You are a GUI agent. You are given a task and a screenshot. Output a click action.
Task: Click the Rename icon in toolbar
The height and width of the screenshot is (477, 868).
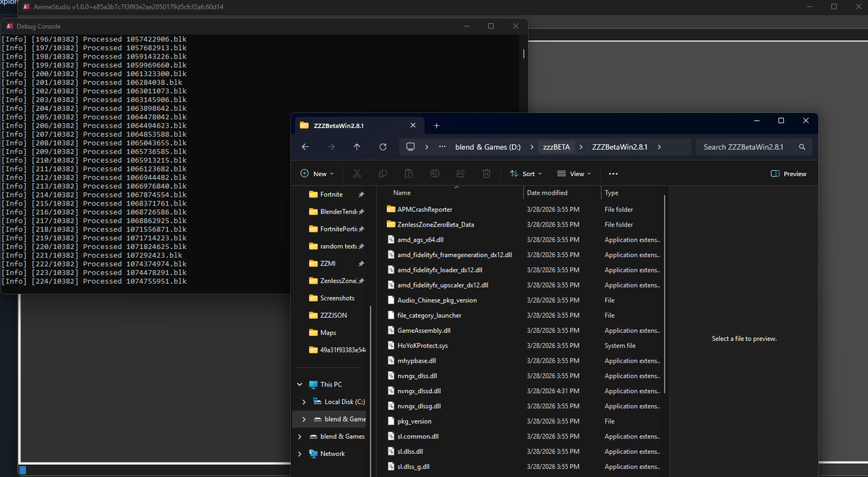435,174
